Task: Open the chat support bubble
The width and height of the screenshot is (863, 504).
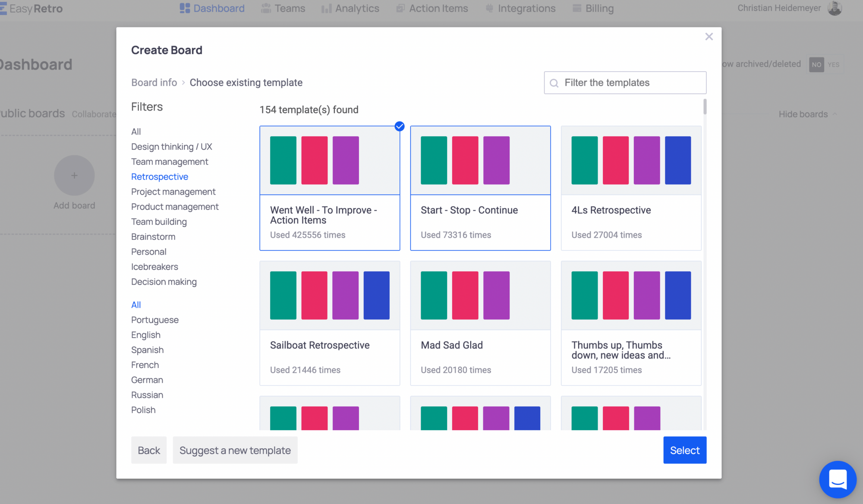Action: [x=837, y=479]
